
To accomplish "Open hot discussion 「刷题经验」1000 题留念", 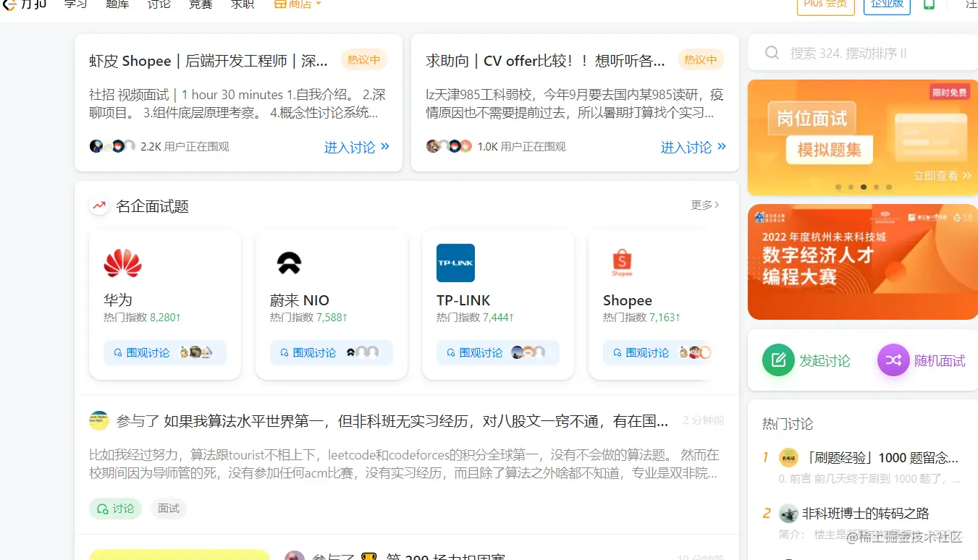I will click(x=880, y=458).
